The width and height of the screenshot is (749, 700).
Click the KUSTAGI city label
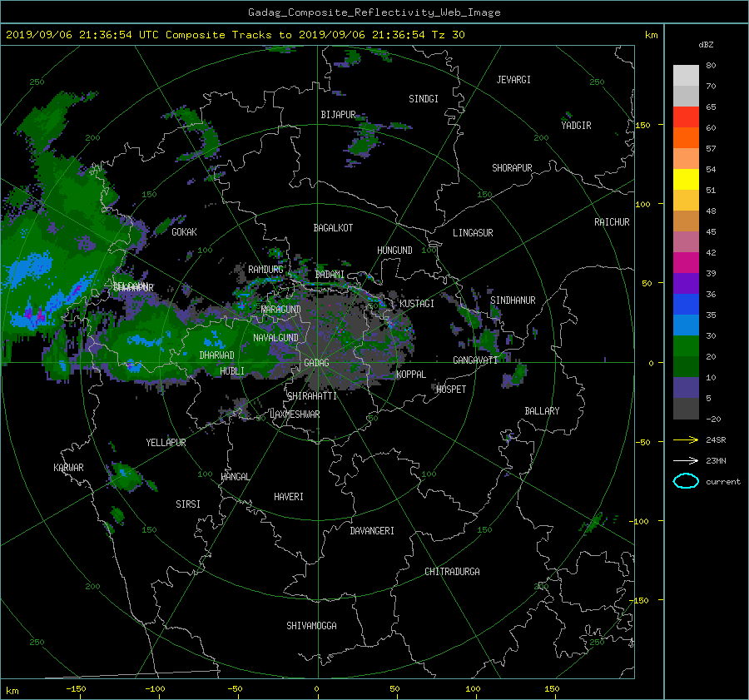point(417,304)
